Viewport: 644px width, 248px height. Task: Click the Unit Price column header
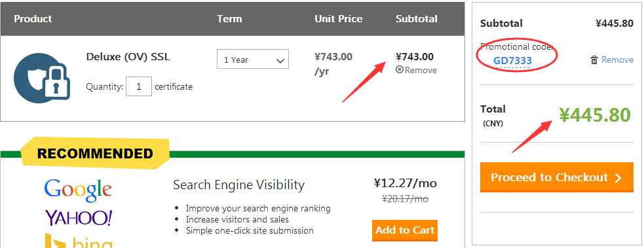[x=339, y=19]
